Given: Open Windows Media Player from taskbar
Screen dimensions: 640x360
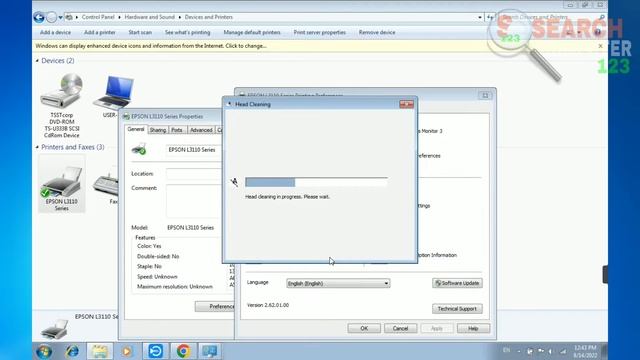Looking at the screenshot, I should click(x=127, y=351).
